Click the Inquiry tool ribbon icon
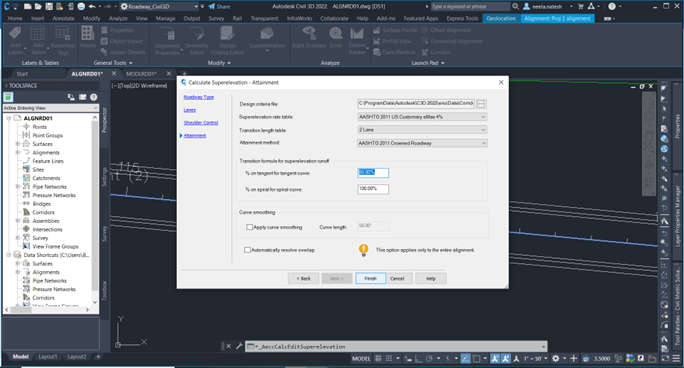This screenshot has width=684, height=368. click(x=88, y=33)
